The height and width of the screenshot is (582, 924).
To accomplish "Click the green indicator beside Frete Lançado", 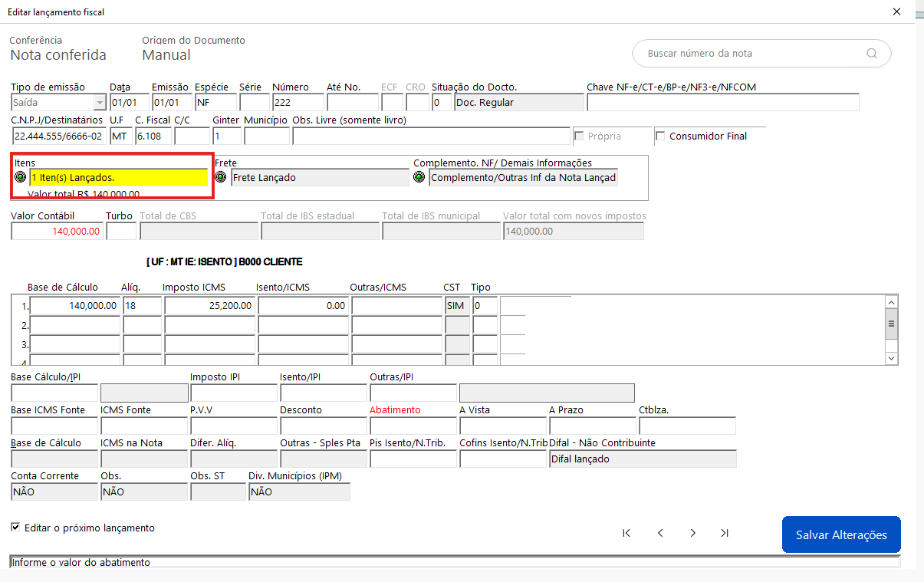I will [x=221, y=177].
